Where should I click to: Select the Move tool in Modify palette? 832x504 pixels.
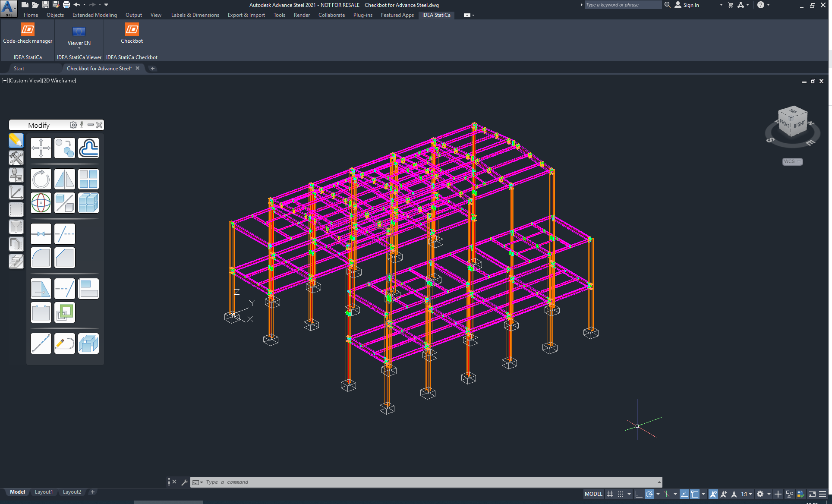pyautogui.click(x=41, y=148)
